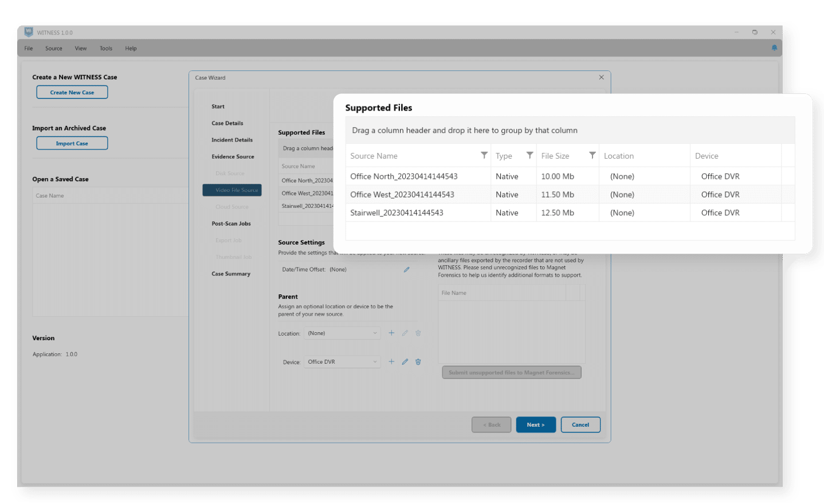Click Submit unsupported files to Magnet Forensics

(512, 372)
